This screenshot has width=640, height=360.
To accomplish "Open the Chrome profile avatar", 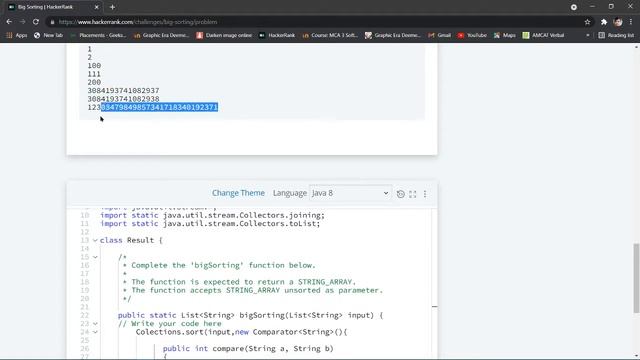I will coord(618,22).
